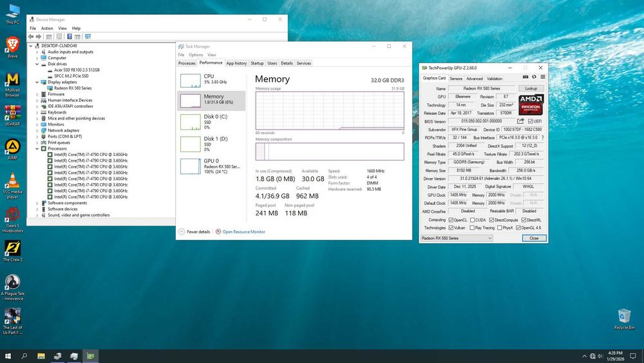Click the Back arrow in Device Manager toolbar

[x=31, y=37]
